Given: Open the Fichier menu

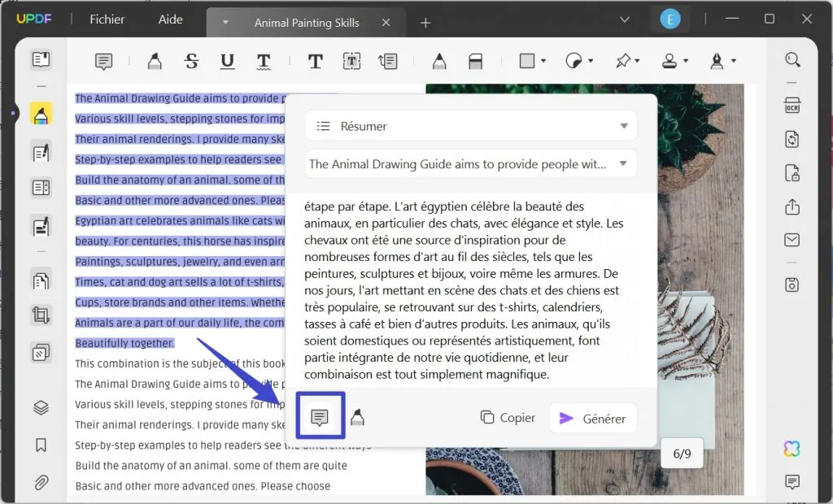Looking at the screenshot, I should click(107, 19).
